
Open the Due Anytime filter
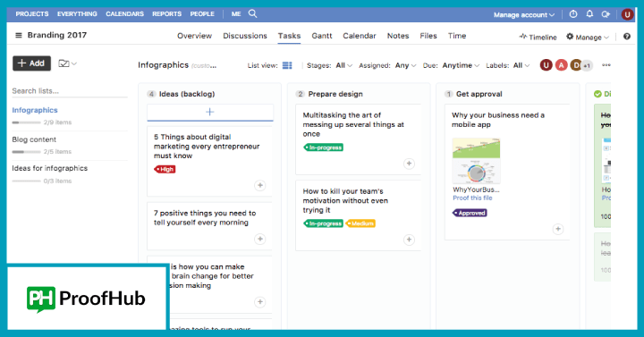(x=461, y=65)
